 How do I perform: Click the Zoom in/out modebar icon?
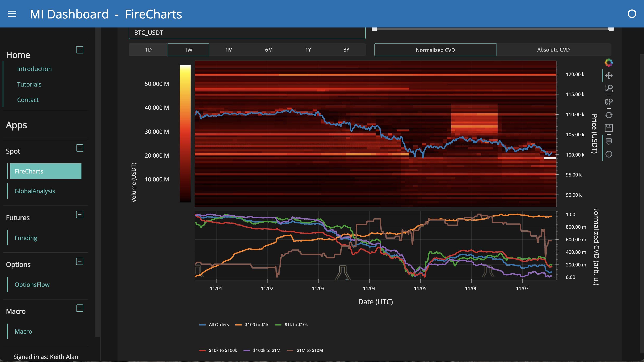609,102
